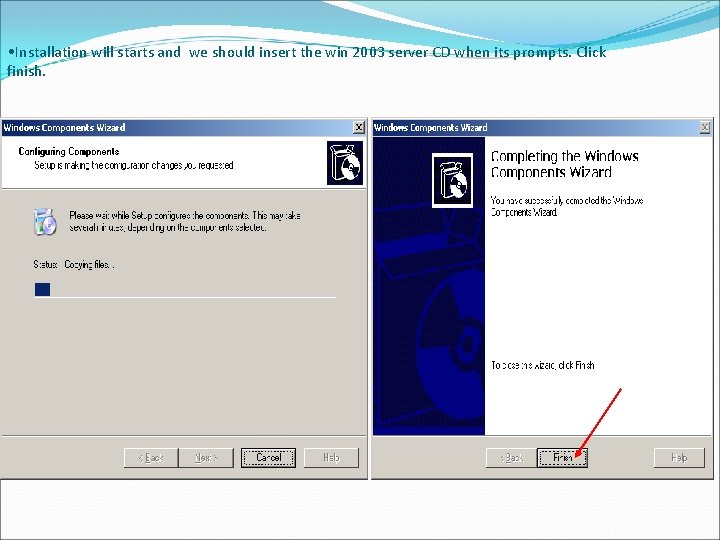Click the software box icon in Configuring Components header
This screenshot has height=540, width=720.
[x=345, y=163]
